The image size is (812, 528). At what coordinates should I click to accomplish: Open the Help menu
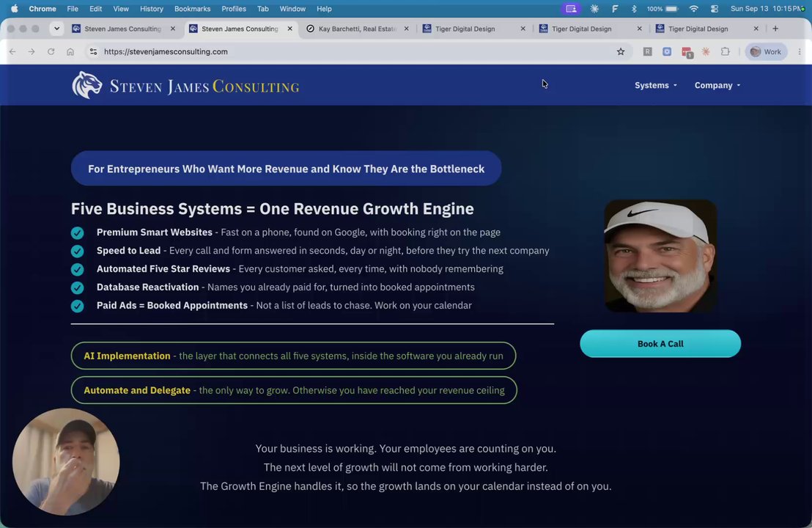[x=324, y=9]
